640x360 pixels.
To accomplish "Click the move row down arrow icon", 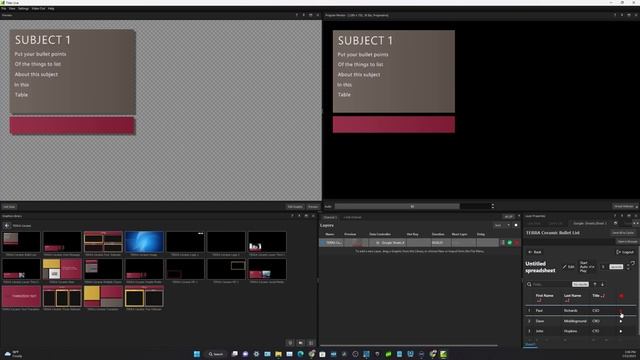I will [x=602, y=284].
